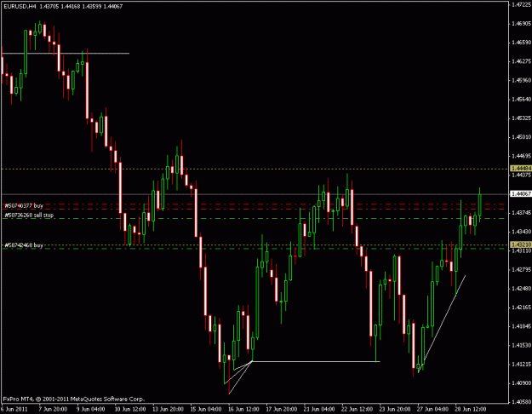Click price scale value 1.42480
Viewport: 532px width, 414px height.
click(521, 288)
